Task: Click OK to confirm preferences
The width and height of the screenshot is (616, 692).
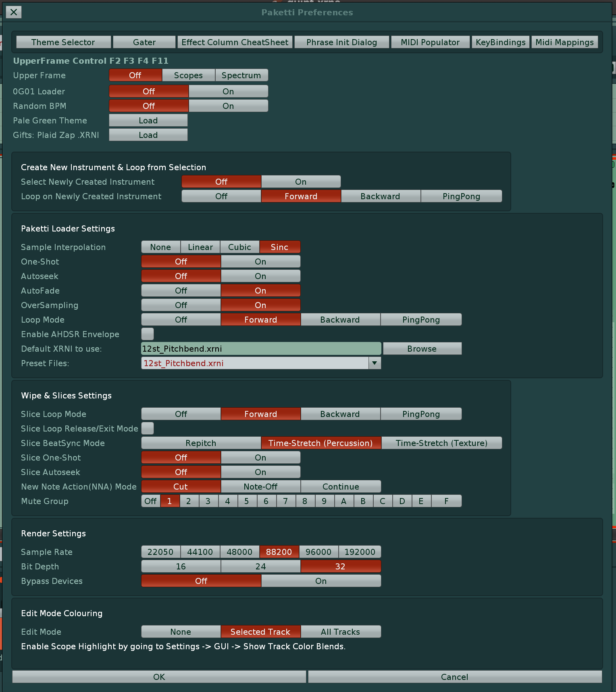Action: pyautogui.click(x=159, y=677)
